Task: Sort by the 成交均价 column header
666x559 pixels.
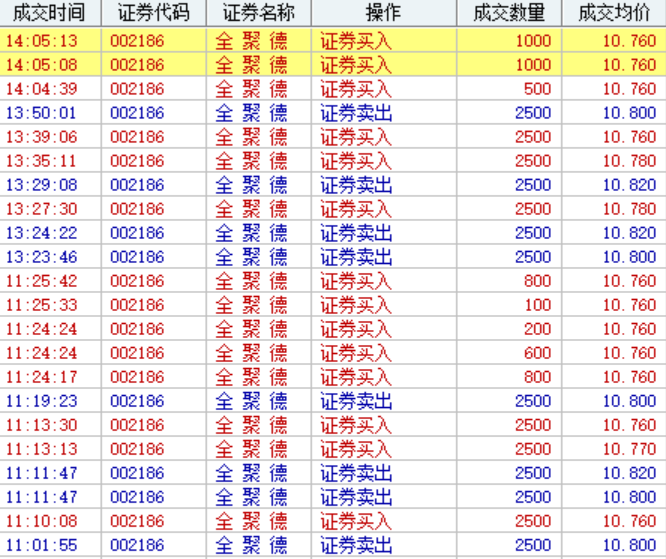Action: (614, 13)
